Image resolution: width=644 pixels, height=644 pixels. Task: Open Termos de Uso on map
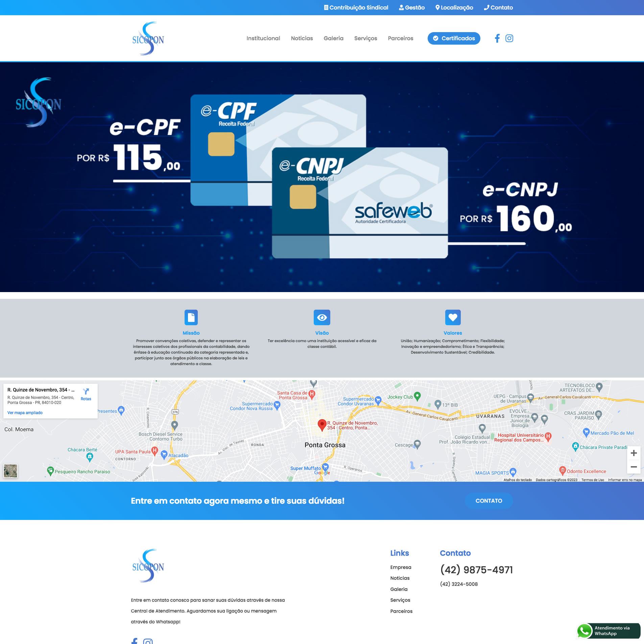pyautogui.click(x=593, y=480)
